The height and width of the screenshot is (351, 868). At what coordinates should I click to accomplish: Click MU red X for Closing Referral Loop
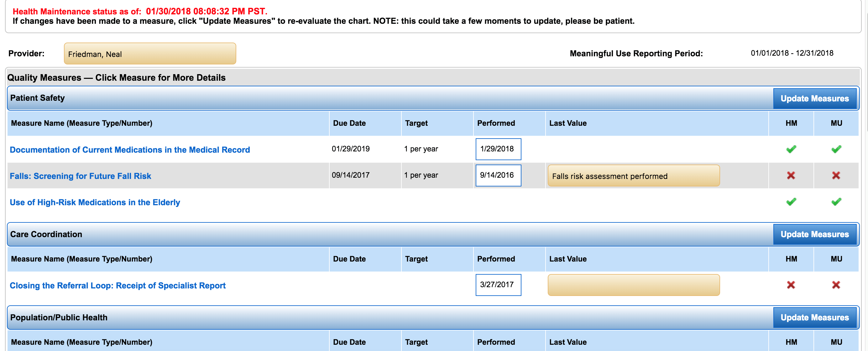tap(836, 285)
